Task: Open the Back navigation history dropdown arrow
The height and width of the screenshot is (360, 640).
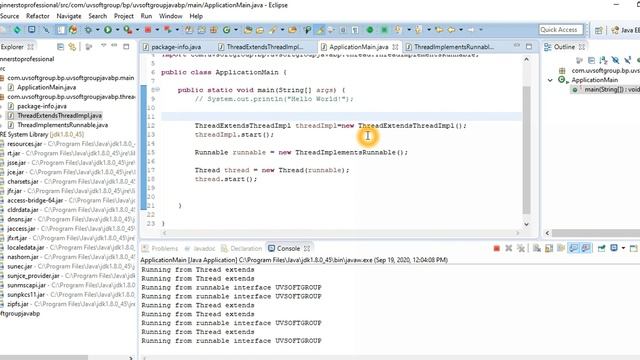Action: [461, 30]
